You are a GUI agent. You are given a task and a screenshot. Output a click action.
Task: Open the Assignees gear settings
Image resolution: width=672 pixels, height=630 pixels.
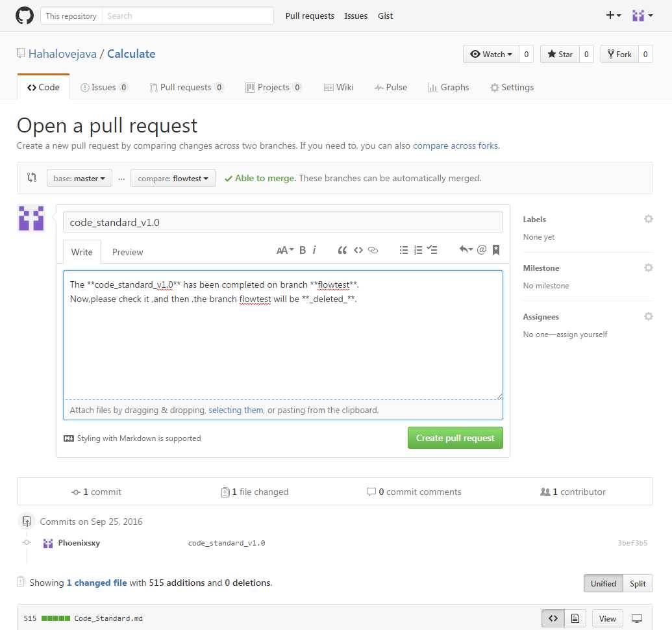coord(649,317)
